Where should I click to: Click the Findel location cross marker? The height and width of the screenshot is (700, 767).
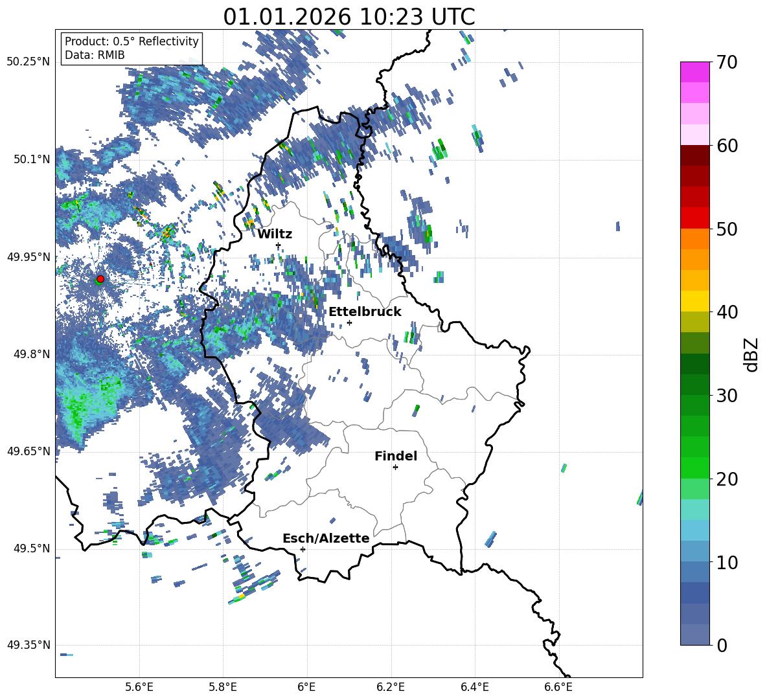pyautogui.click(x=395, y=468)
